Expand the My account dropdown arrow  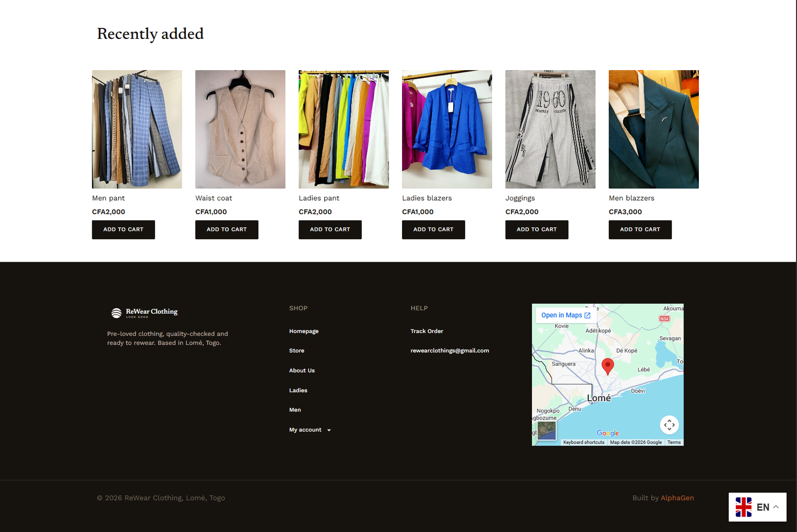coord(329,430)
